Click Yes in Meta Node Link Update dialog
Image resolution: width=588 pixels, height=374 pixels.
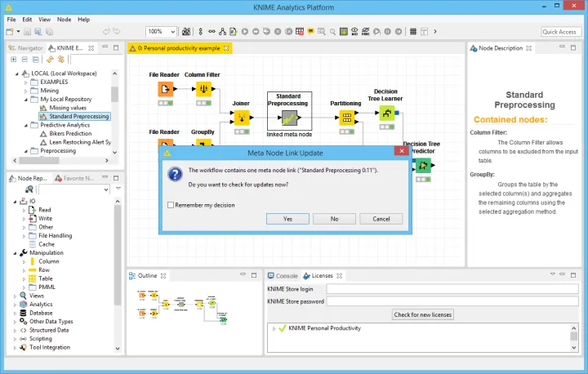pos(287,219)
